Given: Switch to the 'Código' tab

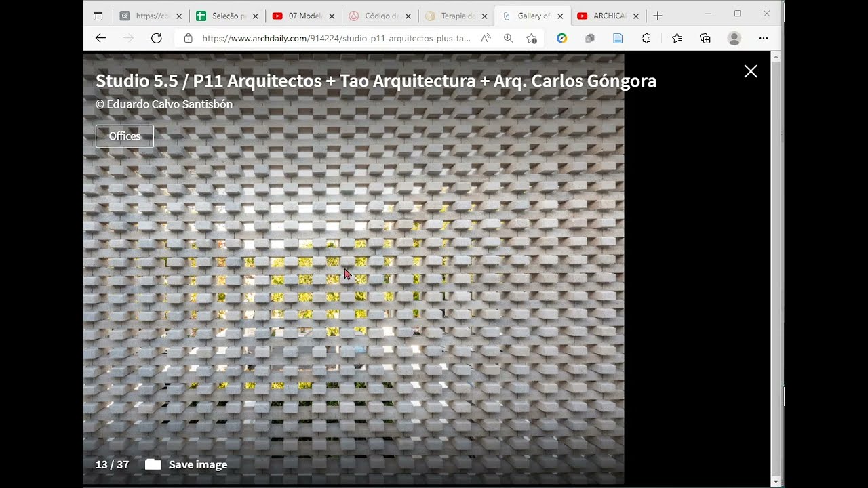Looking at the screenshot, I should [x=380, y=16].
